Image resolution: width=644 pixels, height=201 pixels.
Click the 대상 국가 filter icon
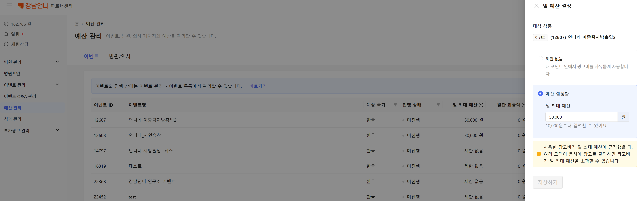pos(395,105)
